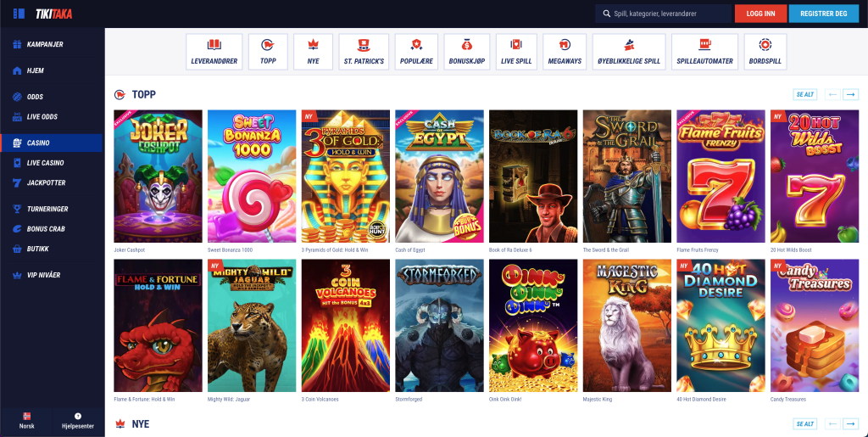Click the Live Casino card icon in the sidebar
This screenshot has width=868, height=437.
(x=17, y=163)
